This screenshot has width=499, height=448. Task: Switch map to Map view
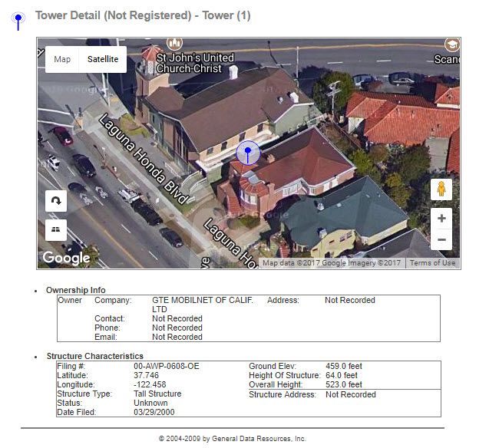coord(62,59)
